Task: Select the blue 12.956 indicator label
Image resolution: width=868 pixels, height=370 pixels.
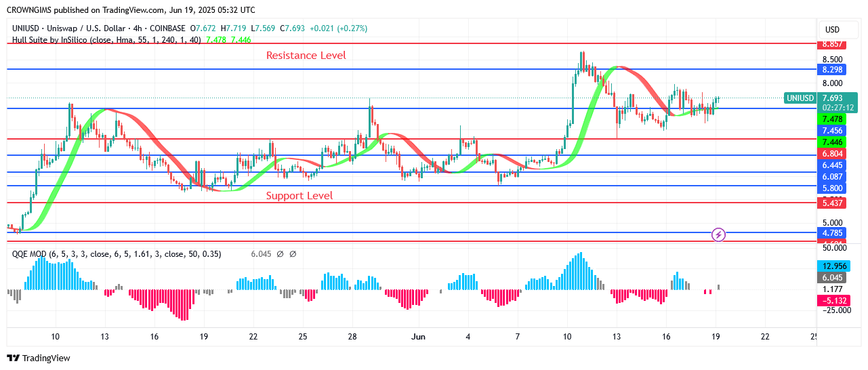Action: point(833,266)
